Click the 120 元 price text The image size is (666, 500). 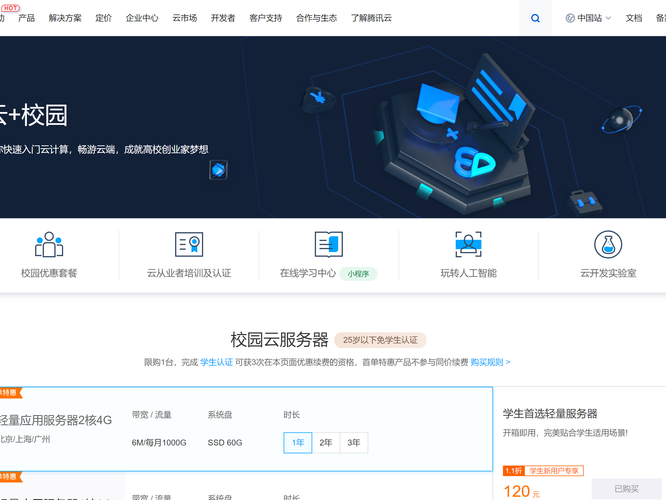[x=521, y=492]
